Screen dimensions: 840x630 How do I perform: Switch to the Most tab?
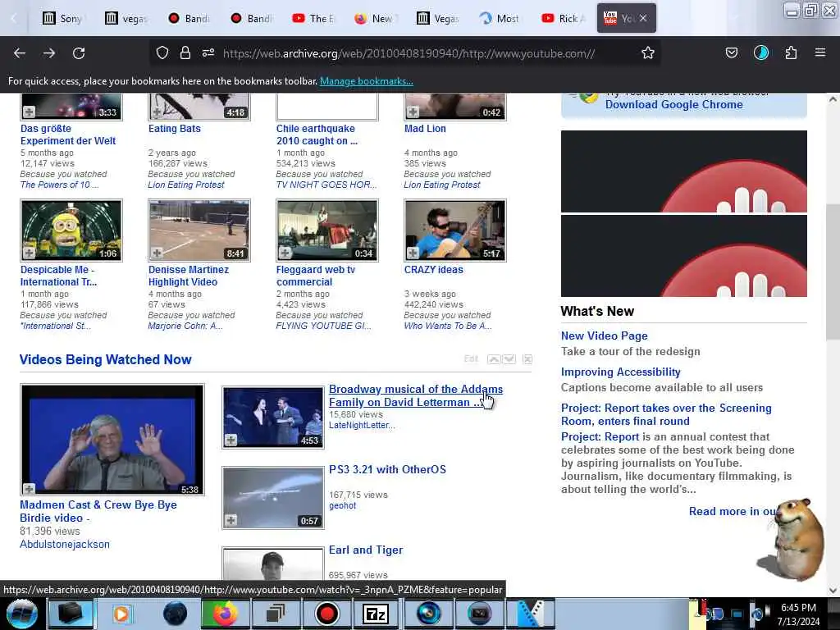tap(500, 18)
